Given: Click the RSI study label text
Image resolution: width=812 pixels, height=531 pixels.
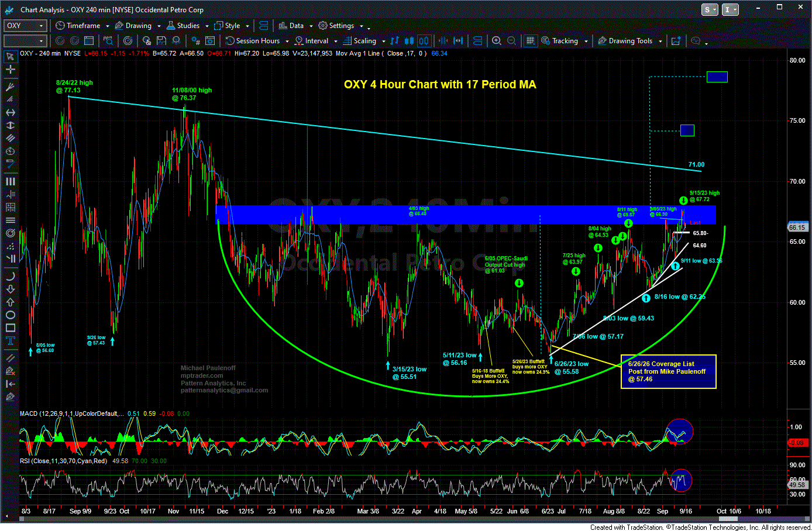Looking at the screenshot, I should (x=63, y=461).
